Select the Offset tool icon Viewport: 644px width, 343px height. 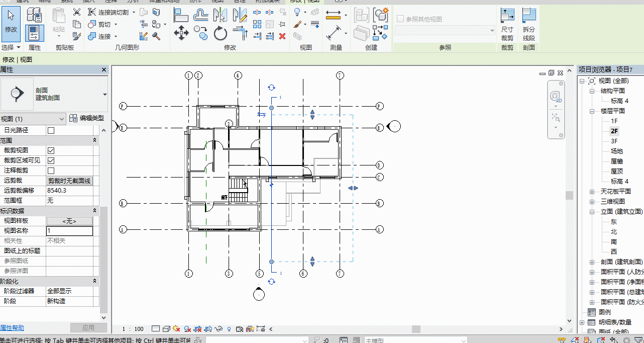tap(201, 15)
